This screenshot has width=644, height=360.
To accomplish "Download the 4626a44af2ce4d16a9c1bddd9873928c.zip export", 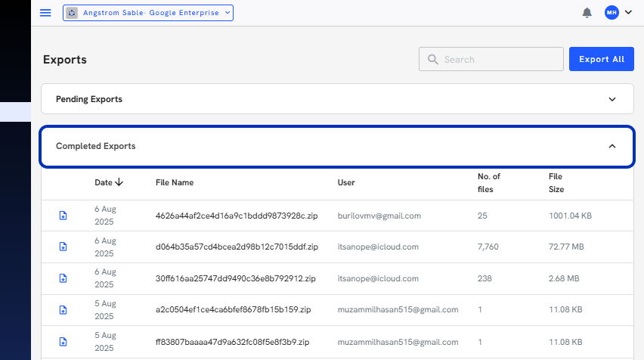I will [x=63, y=216].
